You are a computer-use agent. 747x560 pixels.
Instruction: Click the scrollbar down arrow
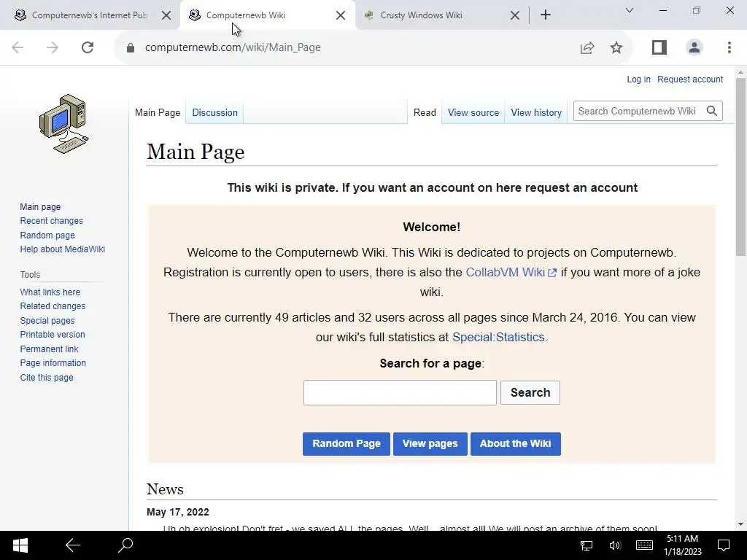[740, 524]
